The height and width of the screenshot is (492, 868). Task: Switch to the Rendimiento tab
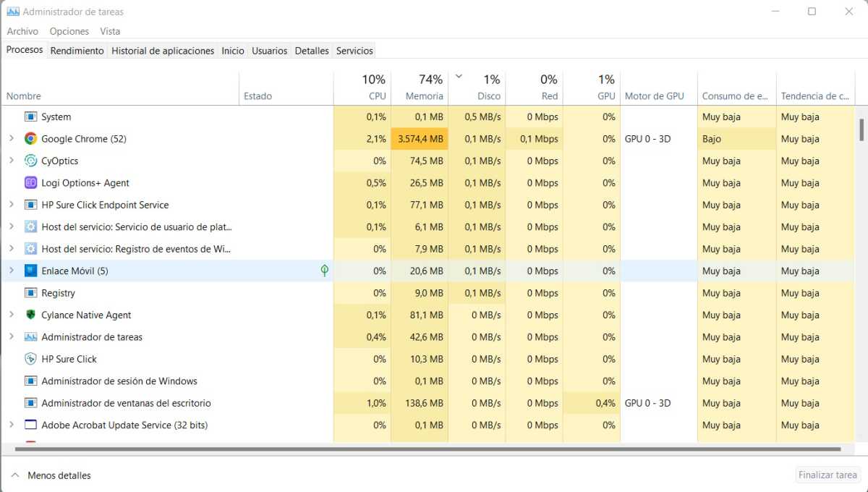pyautogui.click(x=77, y=51)
